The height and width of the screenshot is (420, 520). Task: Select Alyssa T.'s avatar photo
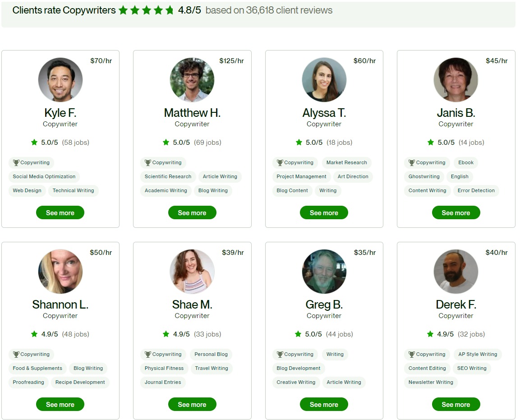coord(324,79)
